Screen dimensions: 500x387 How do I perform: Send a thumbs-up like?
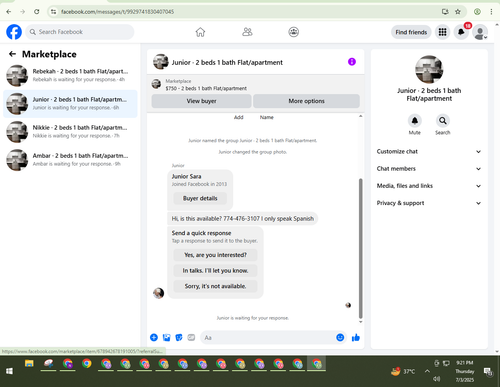point(356,337)
